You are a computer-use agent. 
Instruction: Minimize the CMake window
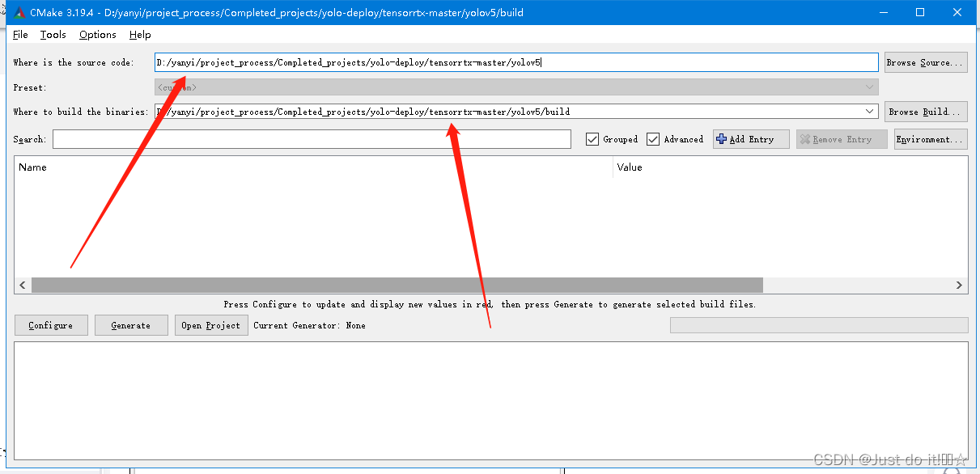883,12
